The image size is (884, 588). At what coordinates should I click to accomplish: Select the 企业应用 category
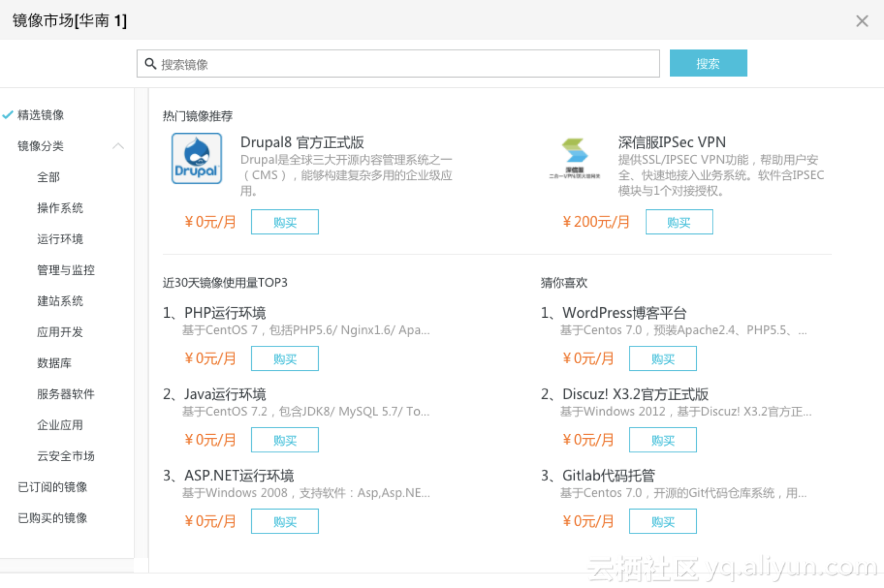(x=60, y=425)
